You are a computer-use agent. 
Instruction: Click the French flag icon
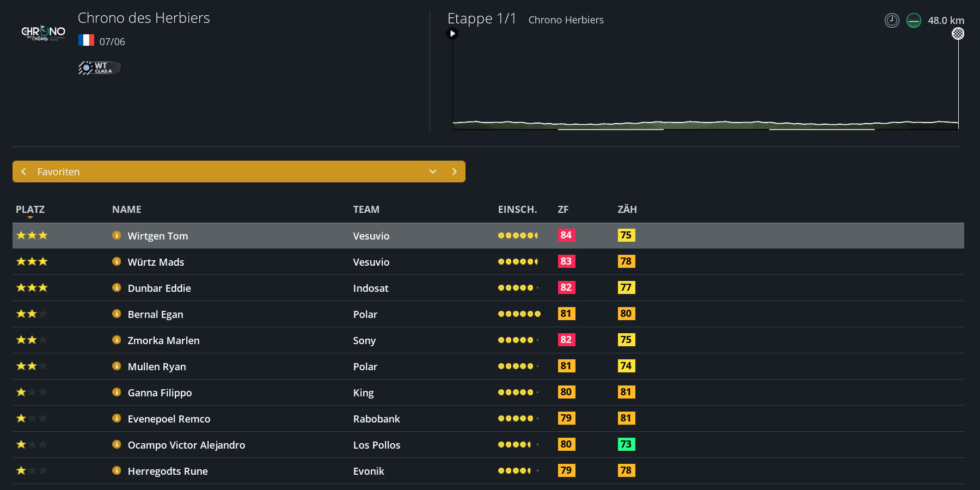click(86, 41)
